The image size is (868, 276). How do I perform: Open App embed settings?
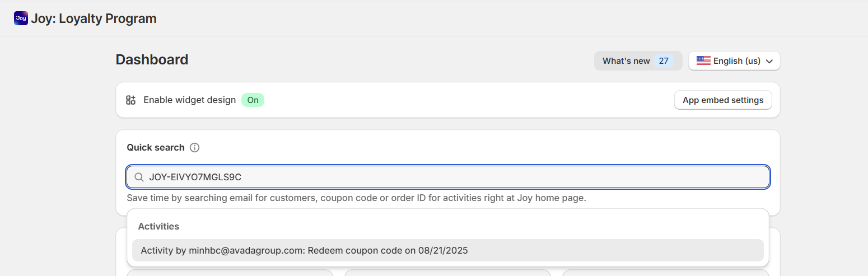pyautogui.click(x=723, y=100)
